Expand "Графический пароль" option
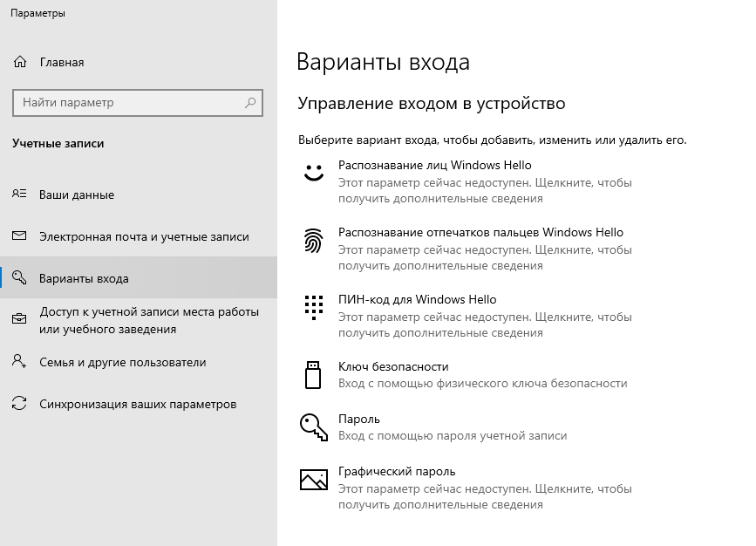The height and width of the screenshot is (546, 756). click(x=466, y=488)
